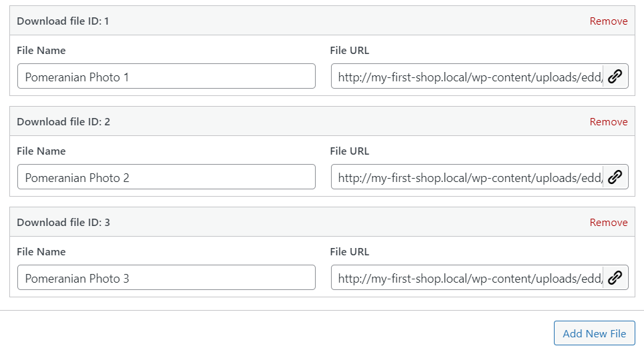Focus the File URL input of file 3
This screenshot has height=352, width=644.
(x=467, y=277)
